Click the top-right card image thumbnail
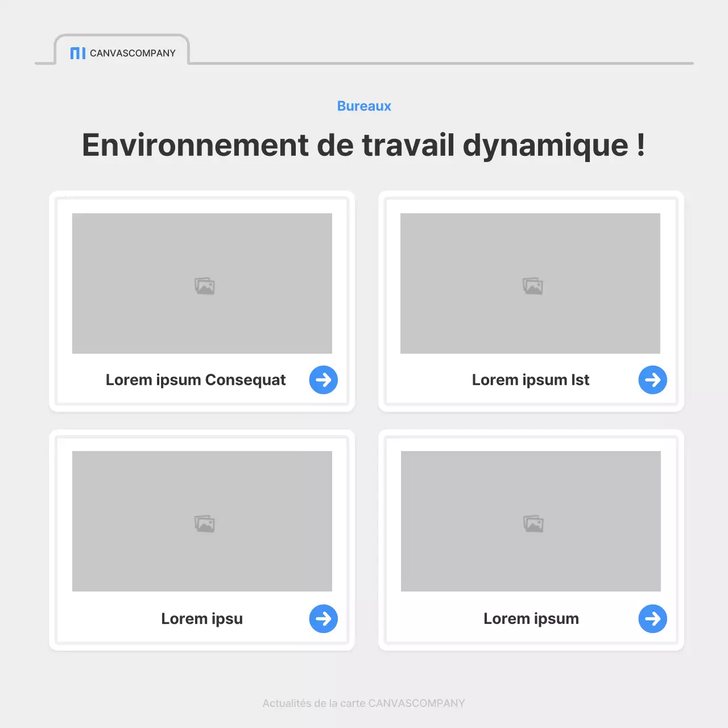 (x=530, y=283)
